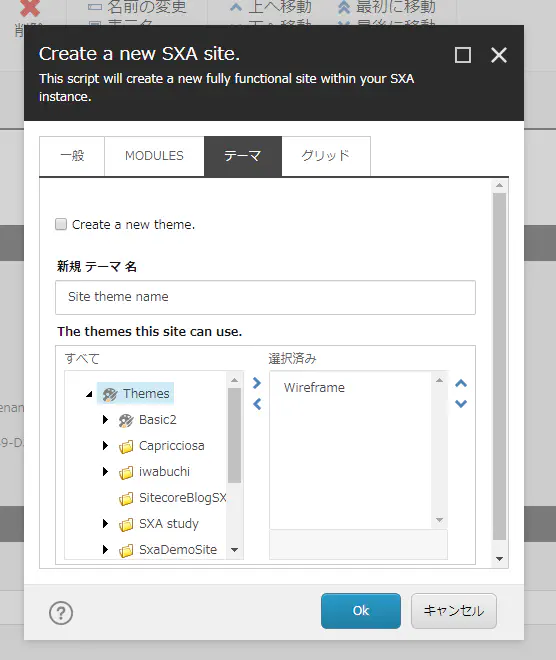Select the Themes tree label
This screenshot has width=556, height=660.
146,394
